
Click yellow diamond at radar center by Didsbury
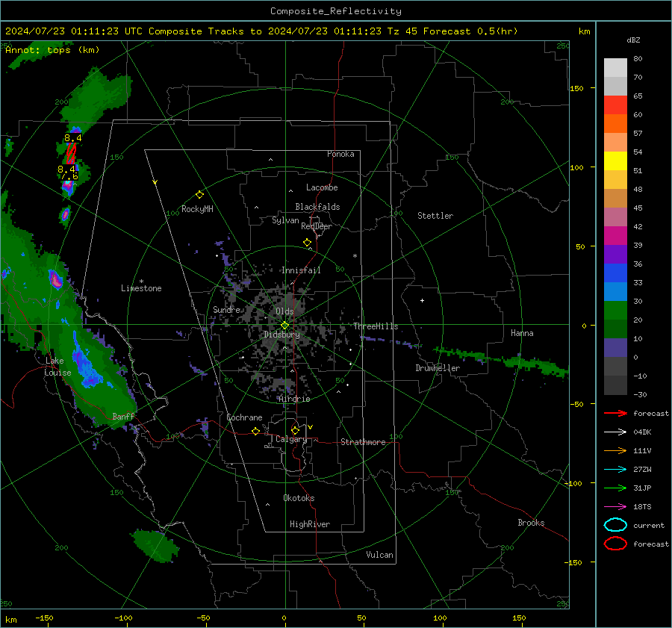(x=284, y=326)
